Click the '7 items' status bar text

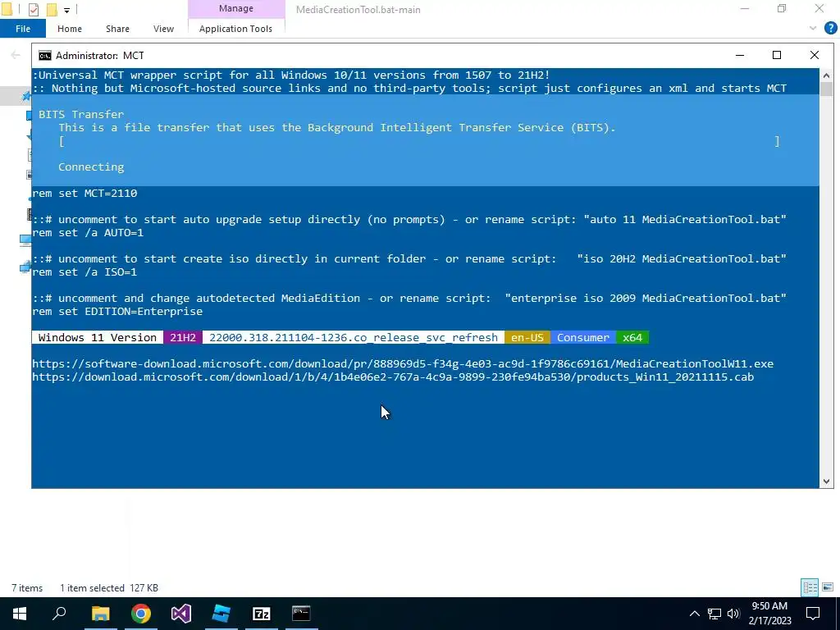pos(27,587)
